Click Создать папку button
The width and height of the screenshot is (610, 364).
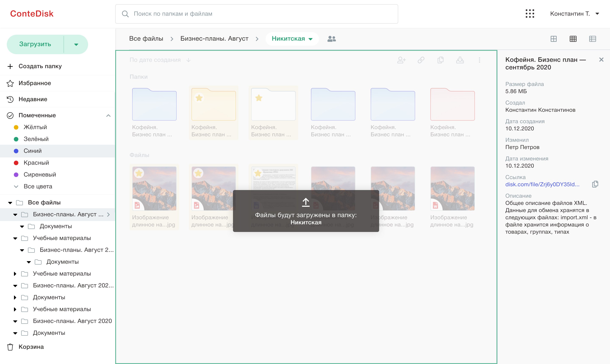40,66
